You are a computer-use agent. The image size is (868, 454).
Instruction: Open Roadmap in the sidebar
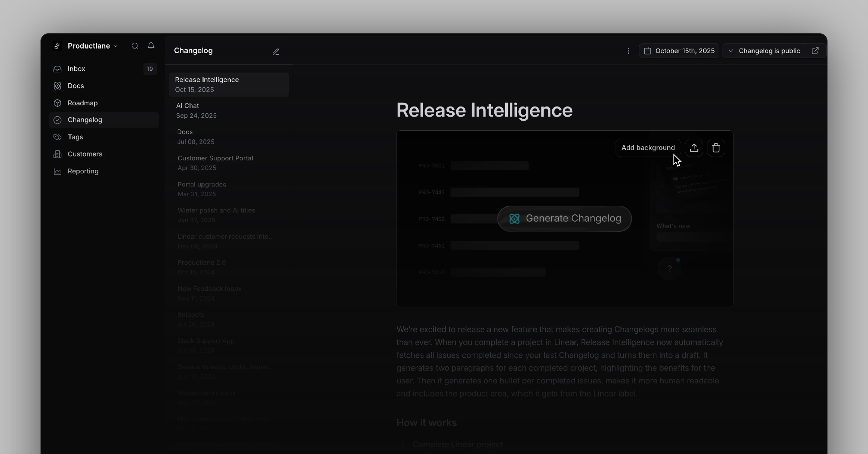(82, 103)
